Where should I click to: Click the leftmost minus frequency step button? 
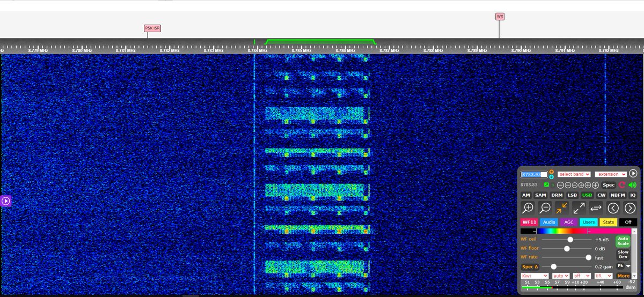click(560, 185)
